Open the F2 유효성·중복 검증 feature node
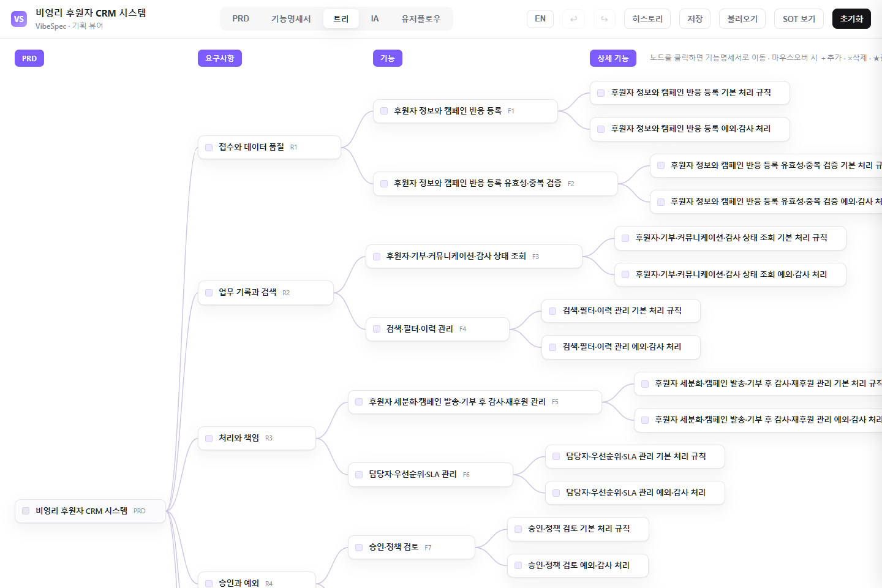 [x=495, y=184]
